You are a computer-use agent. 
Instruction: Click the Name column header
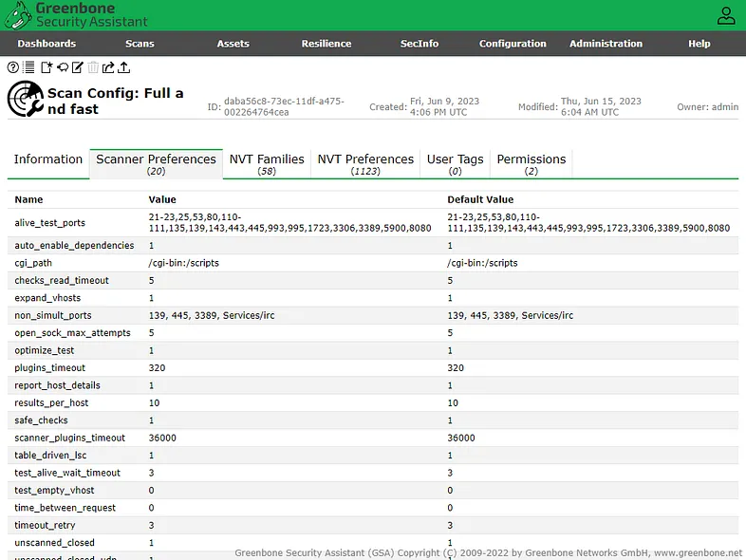28,199
